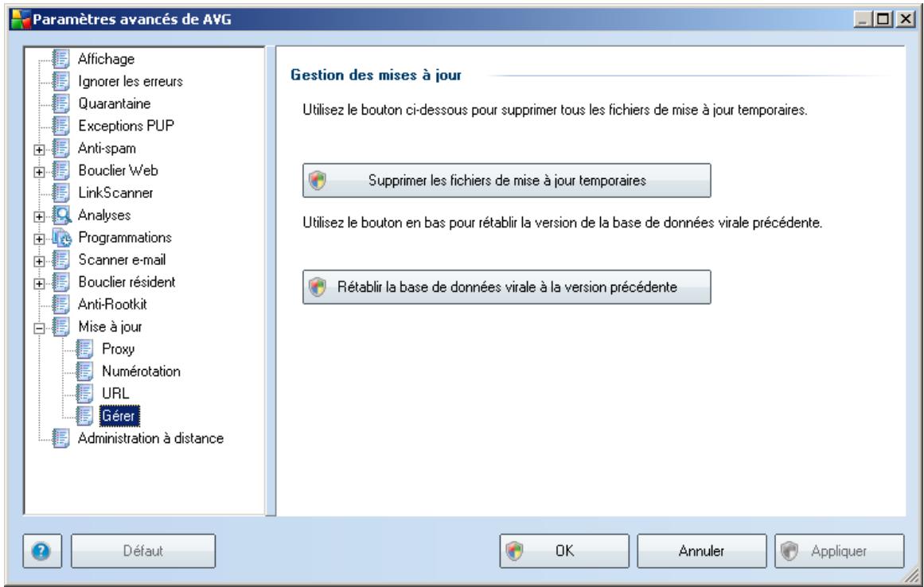This screenshot has height=587, width=924.
Task: Click Supprimer les fichiers de mise à jour temporaires
Action: tap(507, 181)
